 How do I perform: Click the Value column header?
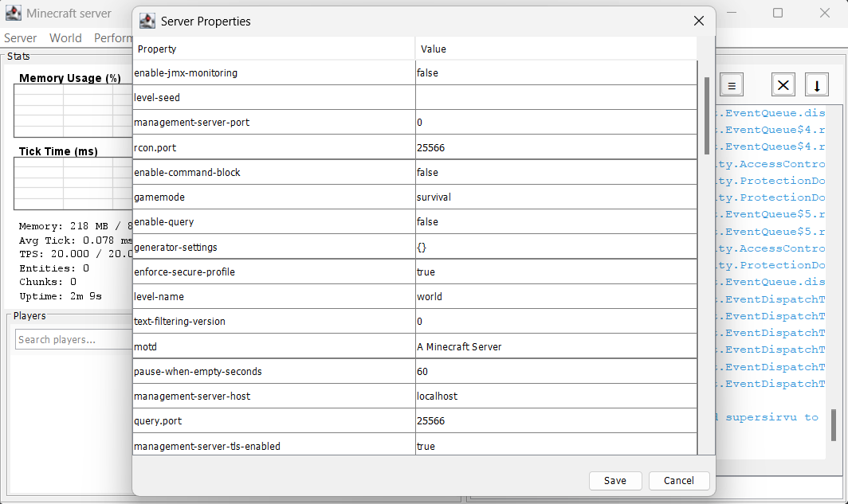(556, 49)
